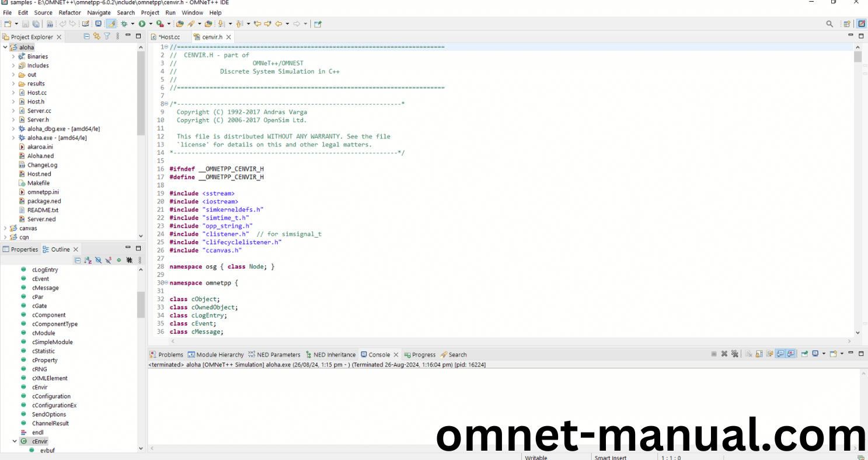Open the Navigate menu

[99, 12]
